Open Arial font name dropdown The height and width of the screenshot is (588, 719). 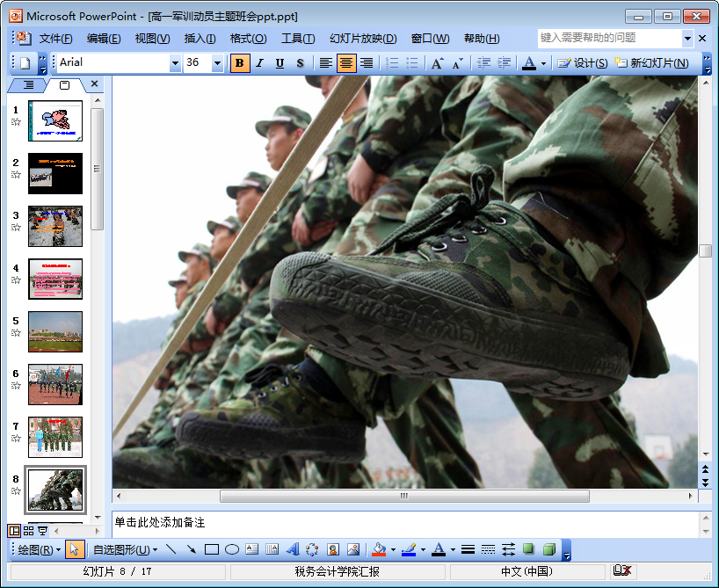tap(175, 62)
